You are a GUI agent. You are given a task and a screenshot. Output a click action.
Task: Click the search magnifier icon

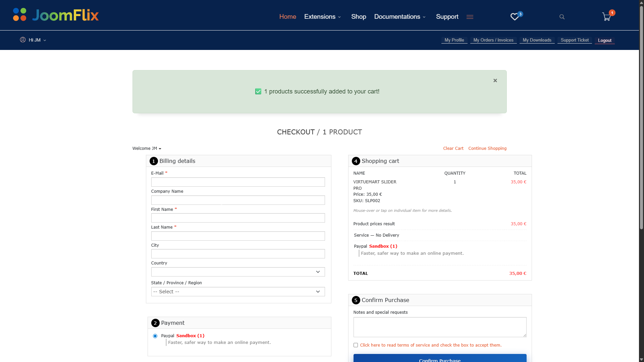pos(562,17)
